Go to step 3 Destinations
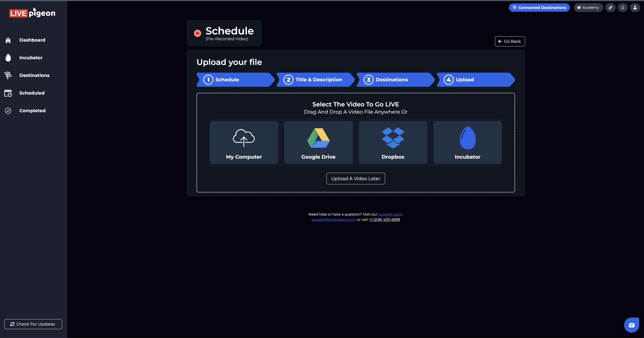This screenshot has width=644, height=338. coord(394,80)
